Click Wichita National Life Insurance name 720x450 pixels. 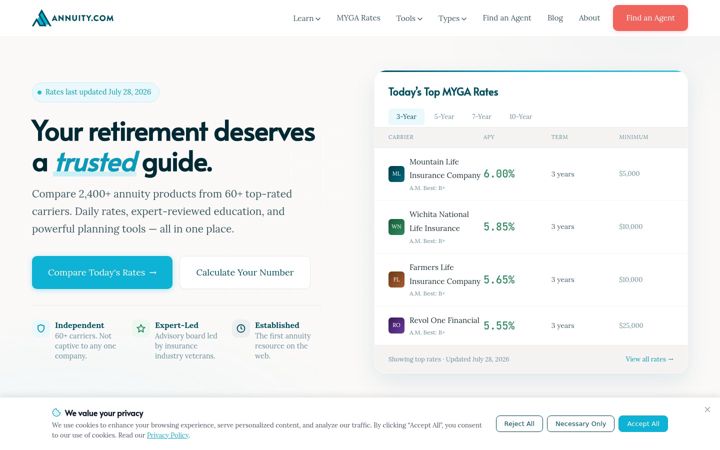point(439,221)
